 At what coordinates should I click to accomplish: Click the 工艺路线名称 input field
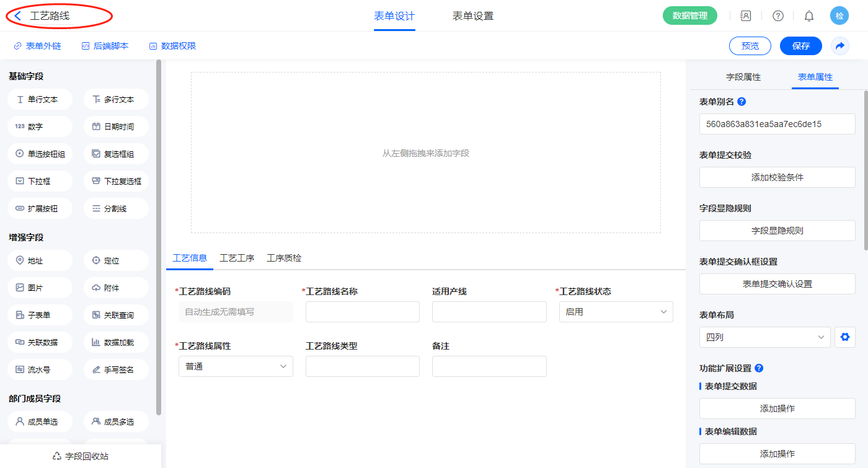coord(362,312)
